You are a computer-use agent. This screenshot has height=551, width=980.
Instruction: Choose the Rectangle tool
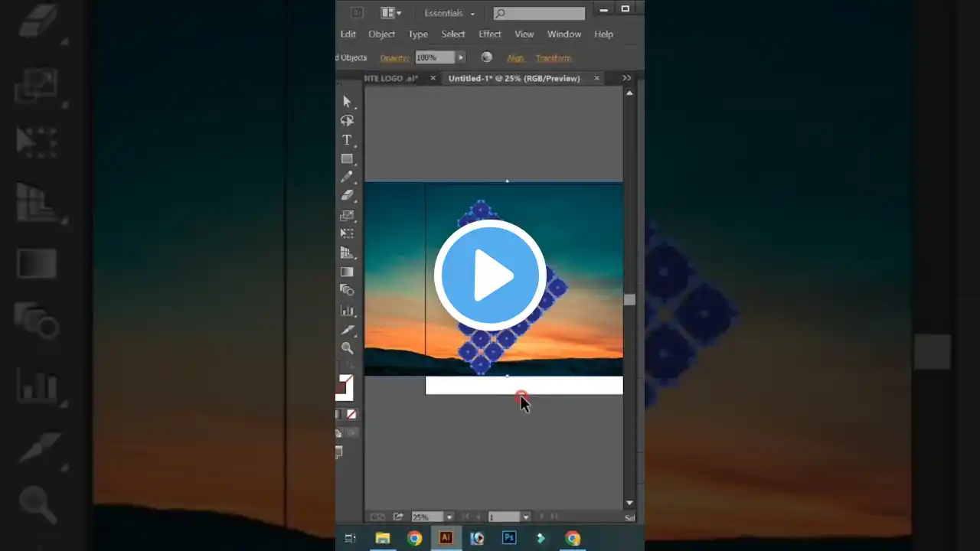click(347, 159)
